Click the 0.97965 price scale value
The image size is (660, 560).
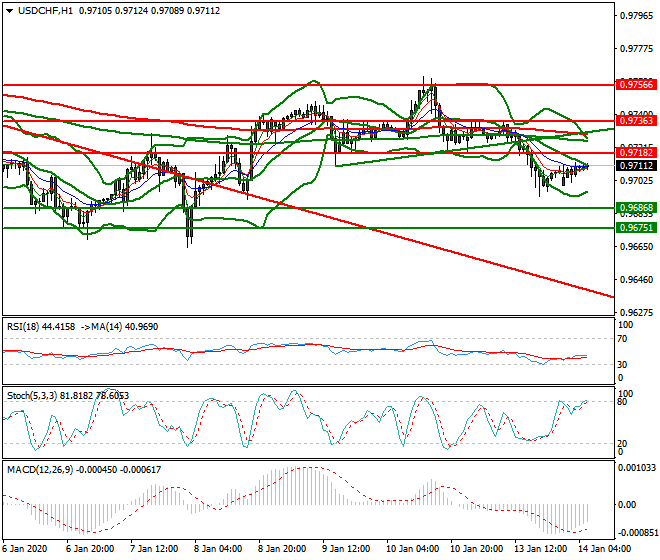(637, 16)
